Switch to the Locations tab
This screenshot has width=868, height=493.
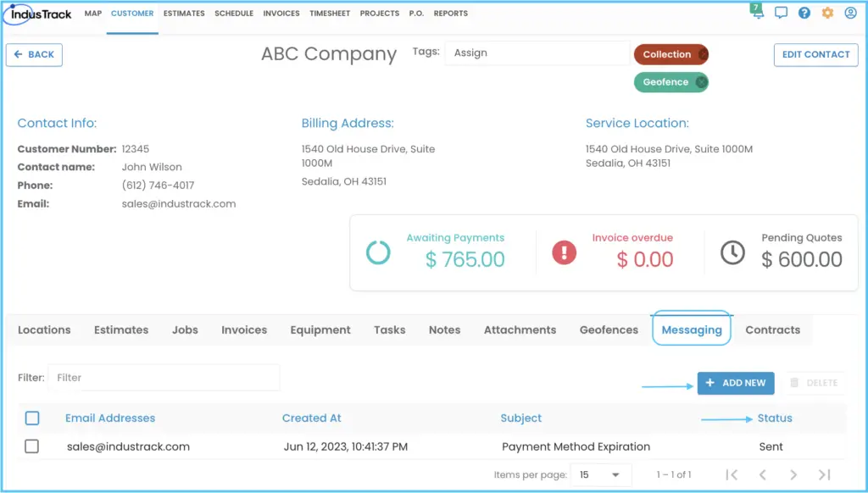pos(44,330)
